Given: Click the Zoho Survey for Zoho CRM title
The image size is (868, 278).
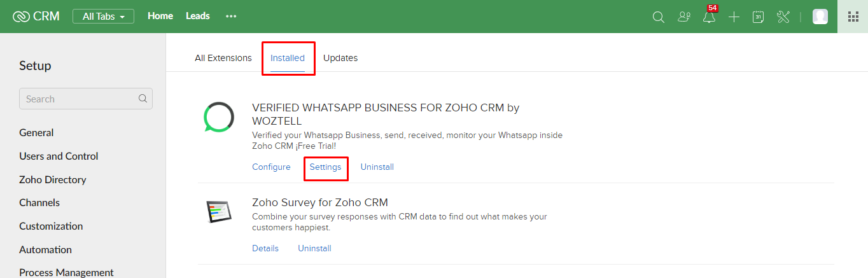Looking at the screenshot, I should (x=320, y=203).
